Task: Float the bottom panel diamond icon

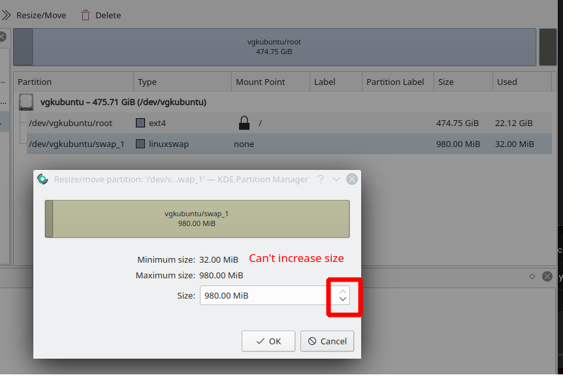Action: click(532, 276)
